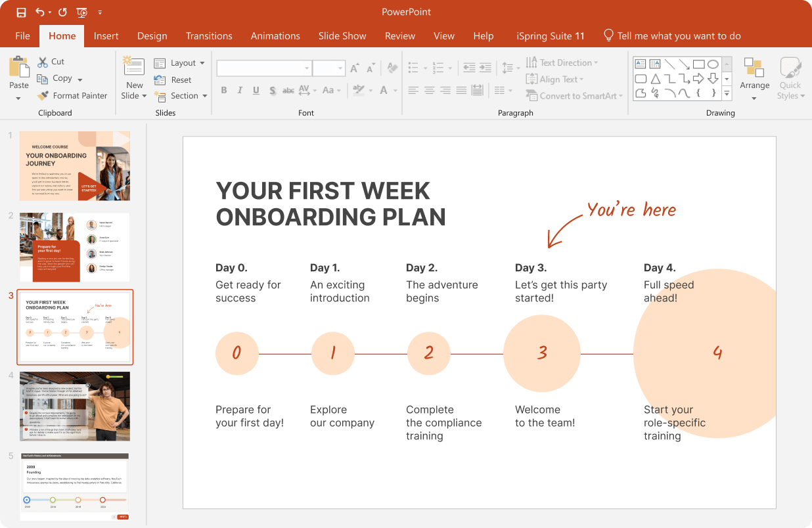Image resolution: width=812 pixels, height=528 pixels.
Task: Toggle Underline text formatting
Action: pos(256,91)
